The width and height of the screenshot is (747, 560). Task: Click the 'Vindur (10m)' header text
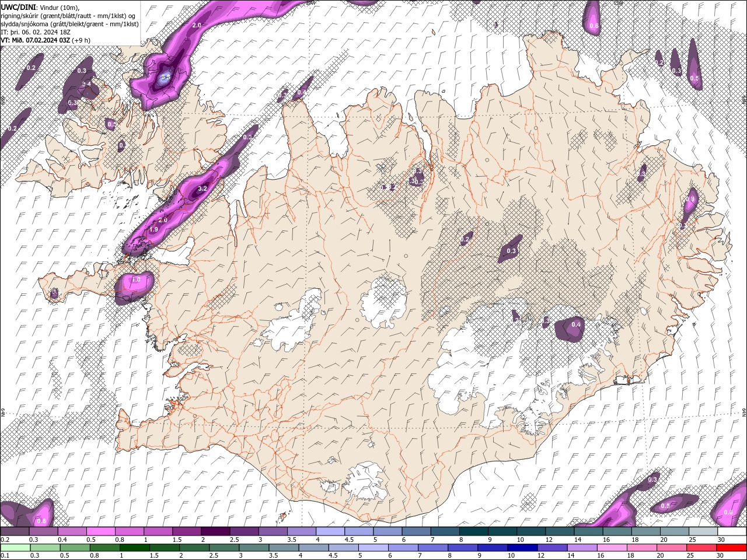pos(60,7)
